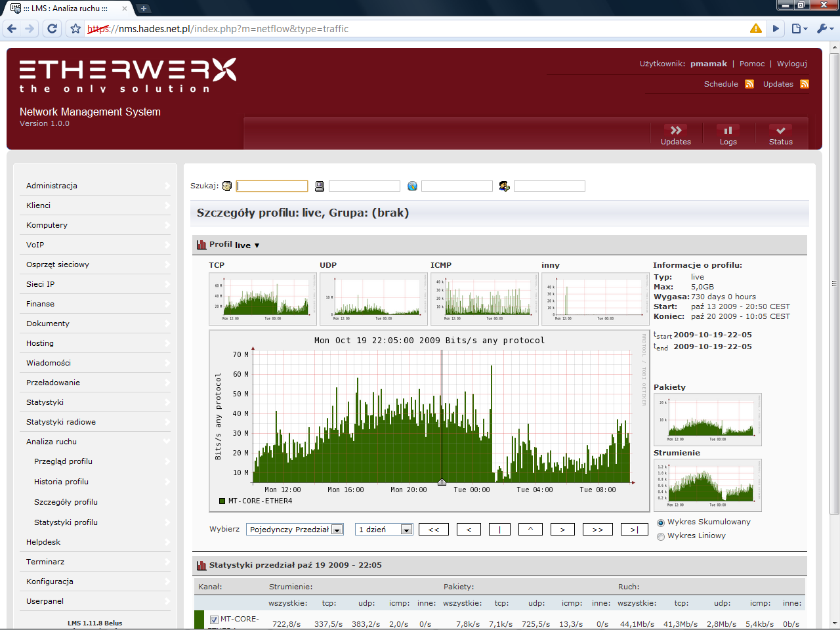The height and width of the screenshot is (630, 840).
Task: Open Logs from the header toolbar
Action: point(728,135)
